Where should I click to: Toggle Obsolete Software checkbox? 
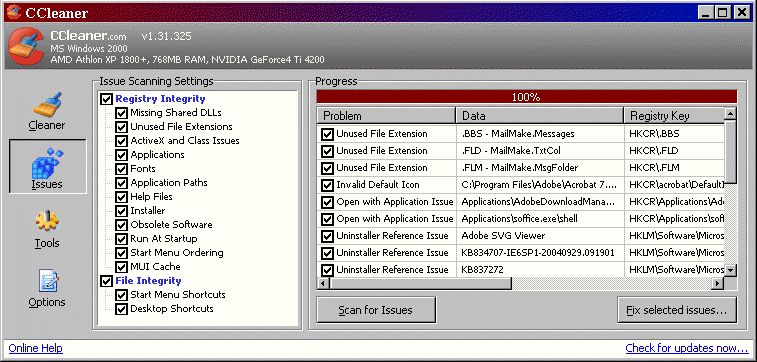121,225
